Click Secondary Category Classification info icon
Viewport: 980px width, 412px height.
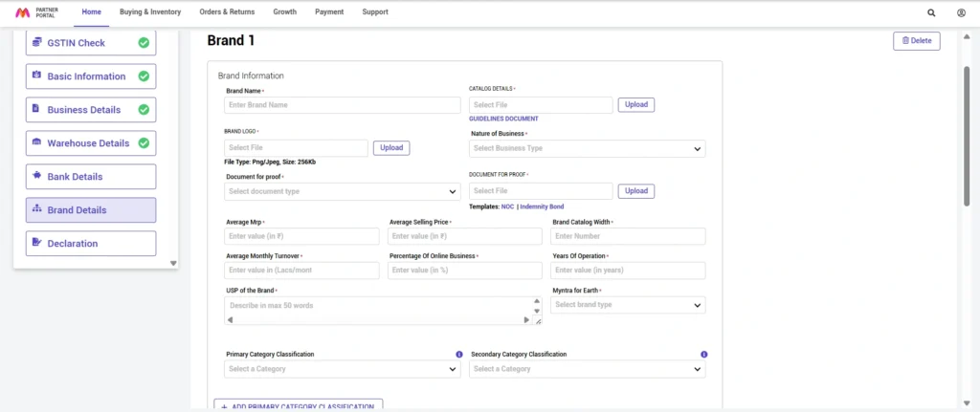point(704,354)
